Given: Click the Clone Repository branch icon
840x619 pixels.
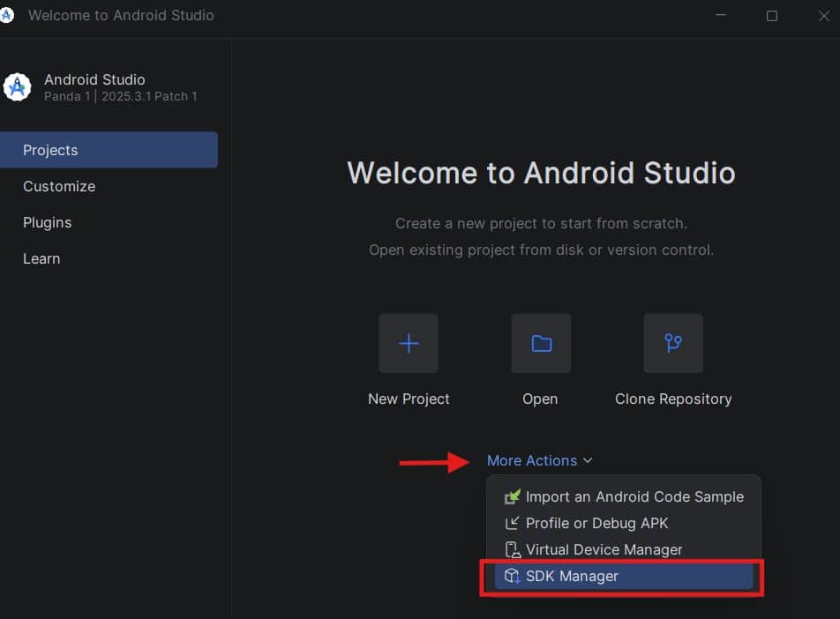Looking at the screenshot, I should point(673,343).
